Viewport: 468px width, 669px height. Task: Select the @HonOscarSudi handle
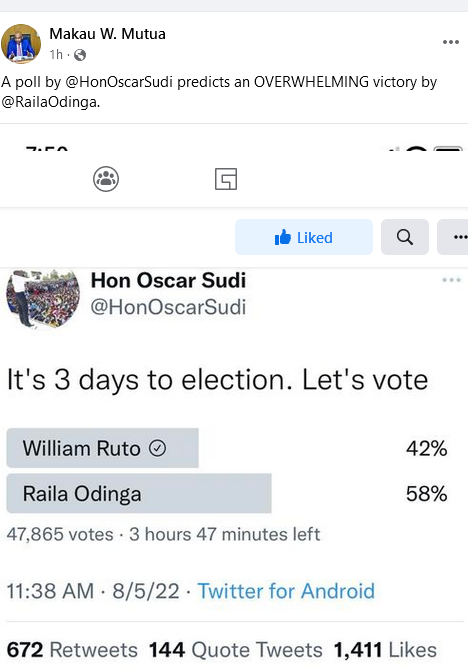tap(168, 307)
